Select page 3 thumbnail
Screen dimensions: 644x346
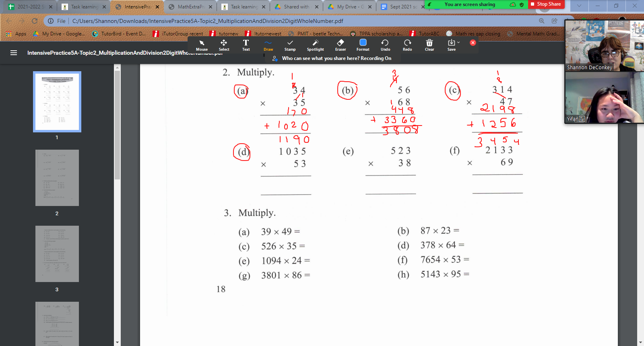pos(57,254)
